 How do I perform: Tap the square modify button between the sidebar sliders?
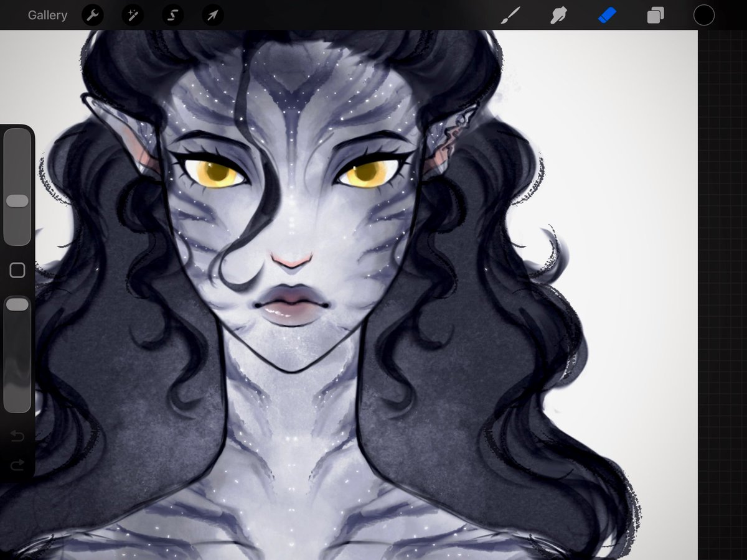tap(17, 269)
